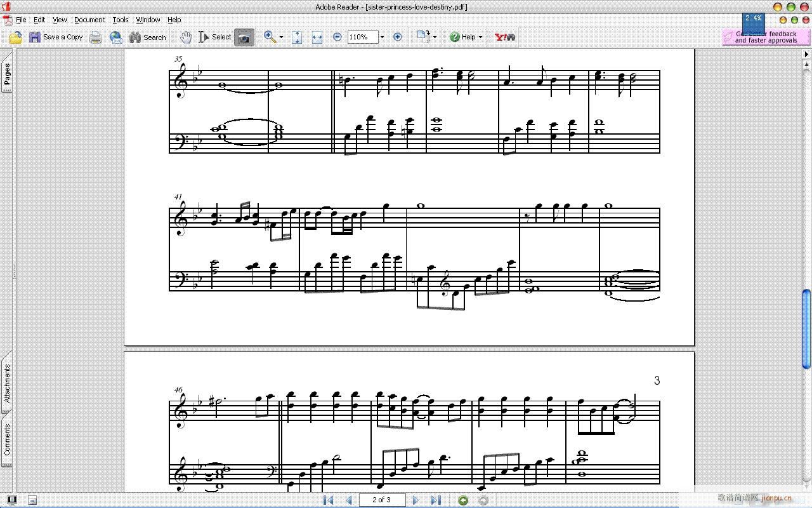The height and width of the screenshot is (508, 812).
Task: Open the zoom percentage dropdown arrow
Action: [382, 37]
